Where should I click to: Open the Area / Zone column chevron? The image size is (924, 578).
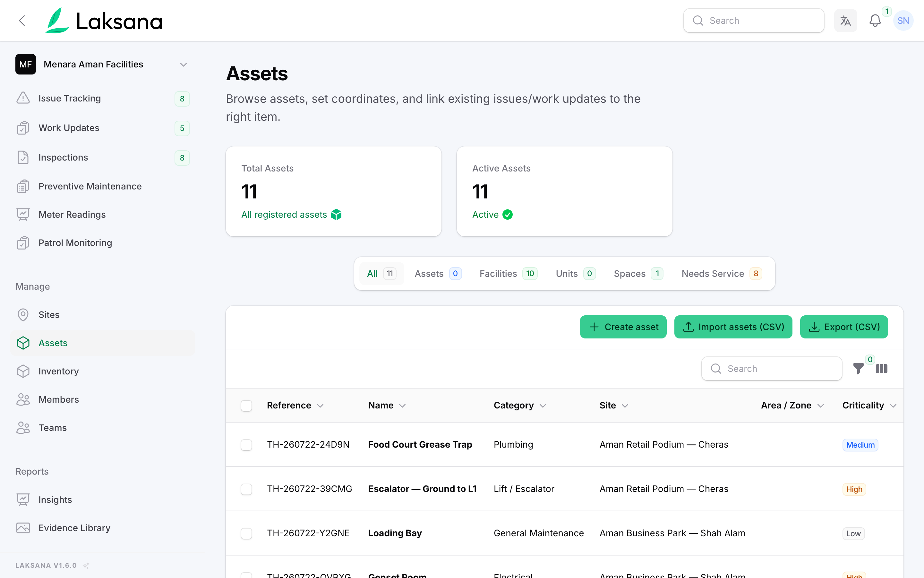pyautogui.click(x=820, y=406)
